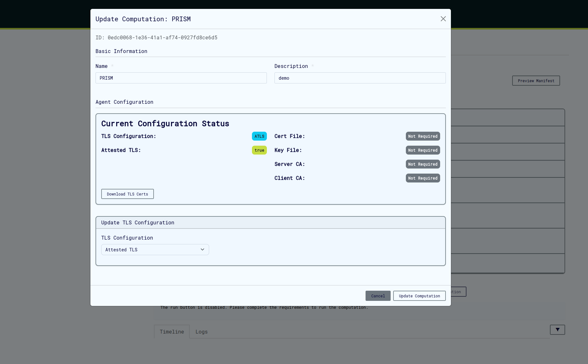Click Not Required badge for Server CA
Viewport: 588px width, 364px height.
click(x=423, y=164)
